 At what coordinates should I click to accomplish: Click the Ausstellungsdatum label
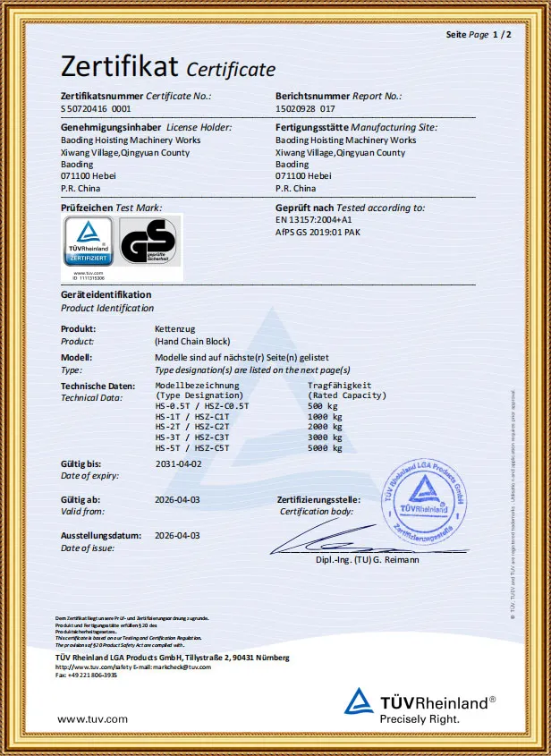tap(101, 535)
